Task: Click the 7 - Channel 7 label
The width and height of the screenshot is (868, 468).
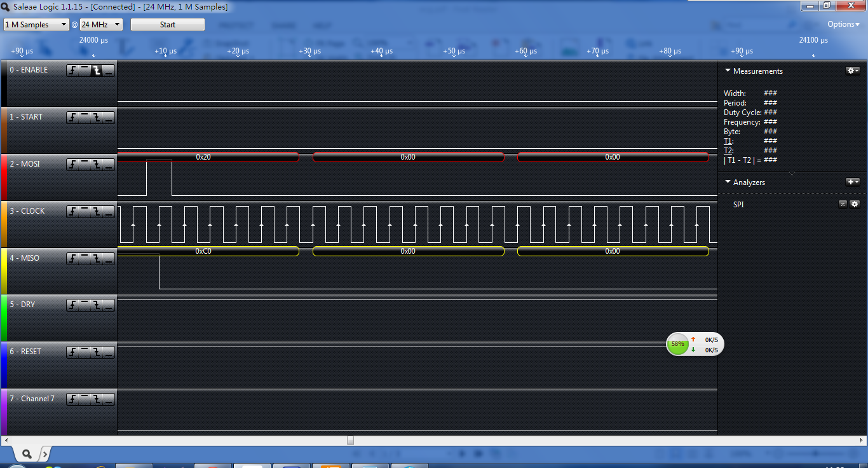Action: (x=32, y=399)
